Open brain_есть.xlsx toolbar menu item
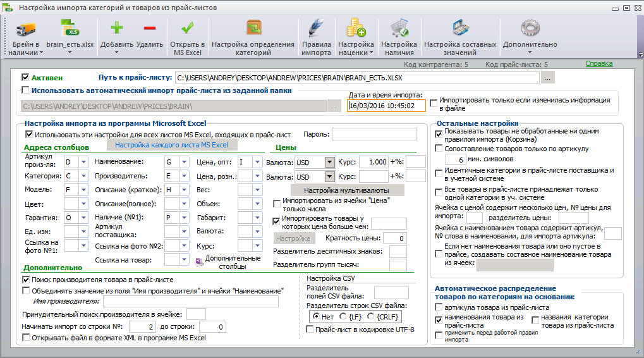This screenshot has width=644, height=358. (70, 37)
